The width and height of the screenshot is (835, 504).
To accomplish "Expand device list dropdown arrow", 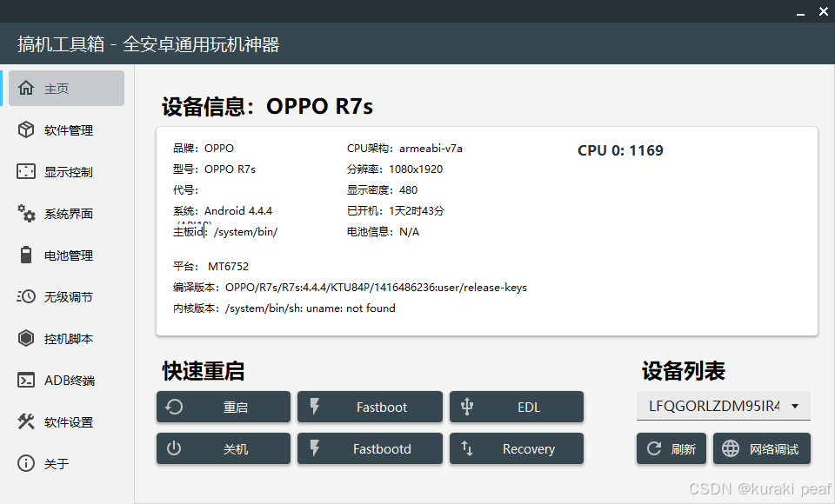I will (795, 406).
